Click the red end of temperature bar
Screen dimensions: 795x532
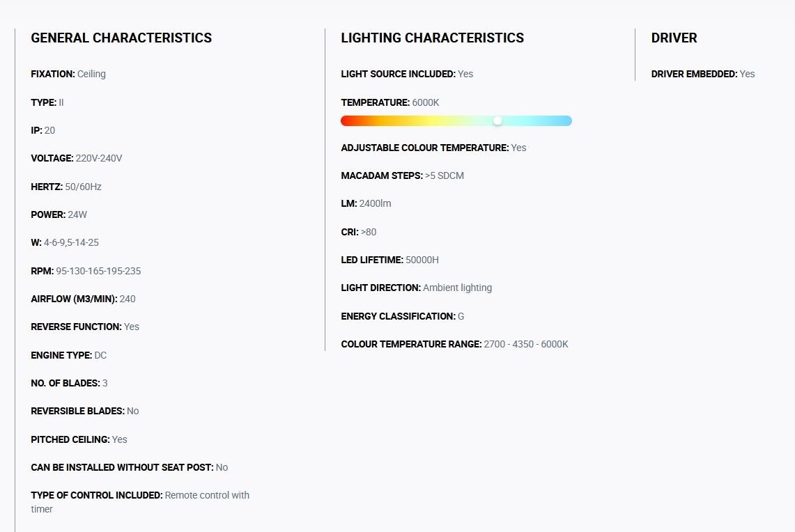347,120
